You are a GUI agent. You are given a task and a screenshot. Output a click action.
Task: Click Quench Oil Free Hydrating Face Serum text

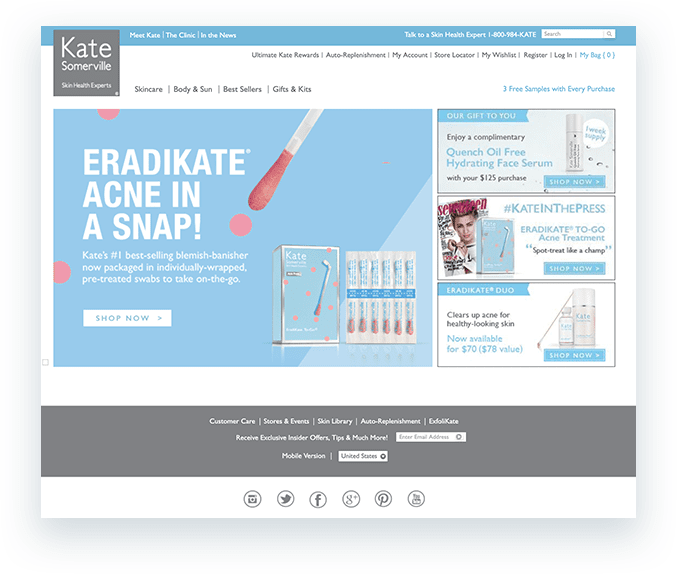coord(499,158)
